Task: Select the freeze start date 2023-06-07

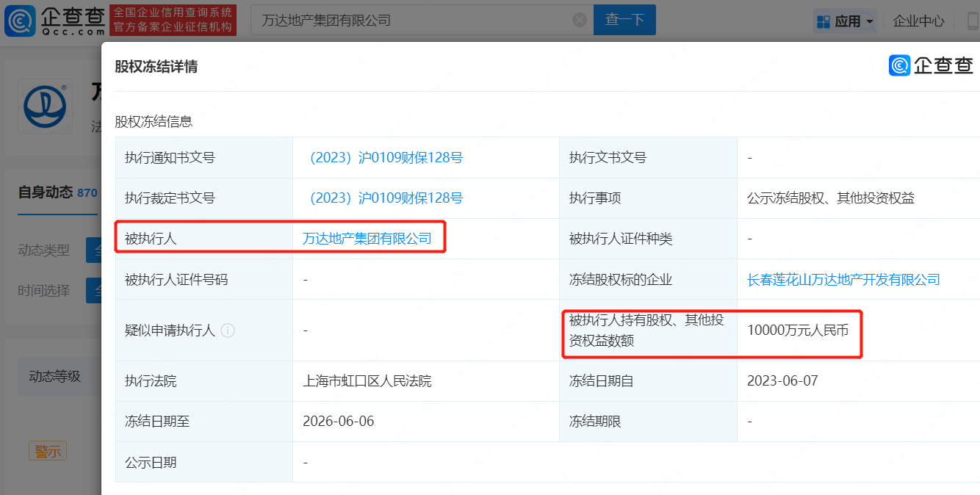Action: pos(782,381)
